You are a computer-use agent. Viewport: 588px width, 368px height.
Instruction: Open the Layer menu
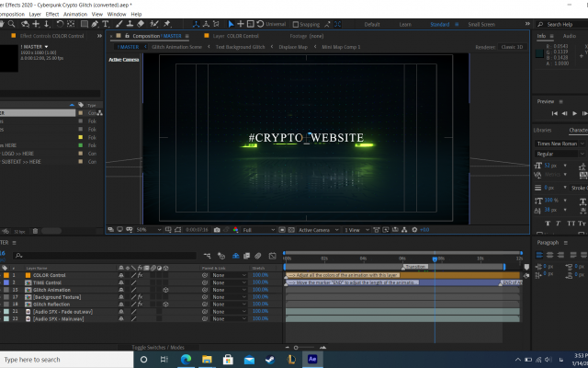click(35, 15)
